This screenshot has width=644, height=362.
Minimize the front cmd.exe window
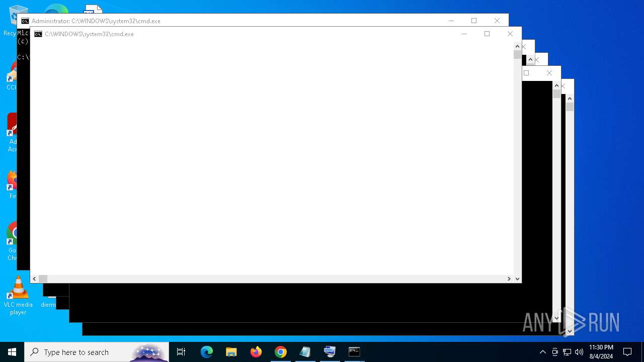tap(464, 34)
